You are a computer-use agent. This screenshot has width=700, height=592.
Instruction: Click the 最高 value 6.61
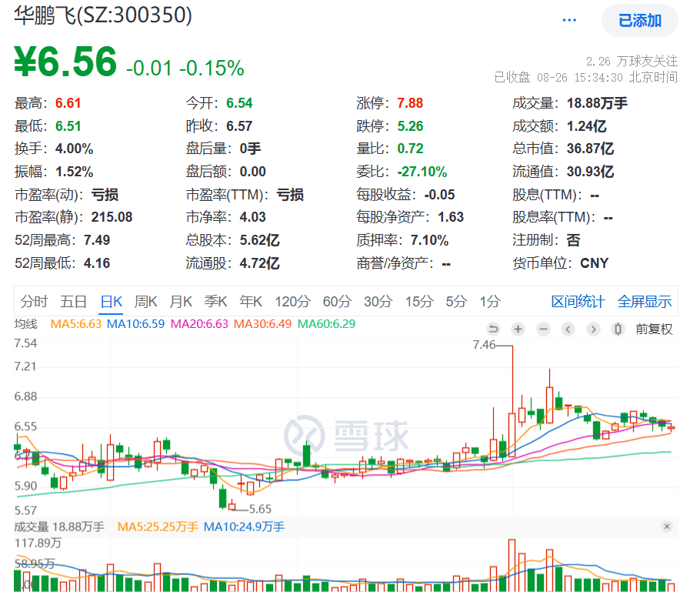point(68,103)
